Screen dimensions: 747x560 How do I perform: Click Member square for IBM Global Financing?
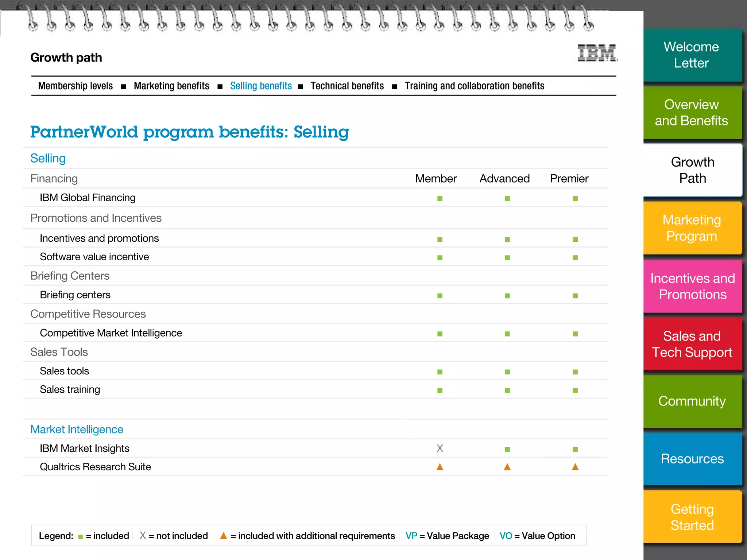[440, 199]
